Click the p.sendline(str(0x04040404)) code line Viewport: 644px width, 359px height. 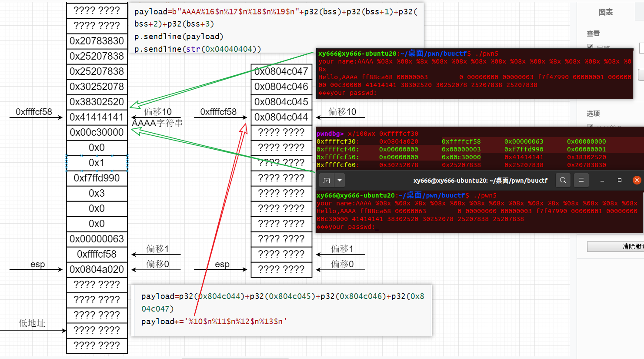click(198, 49)
